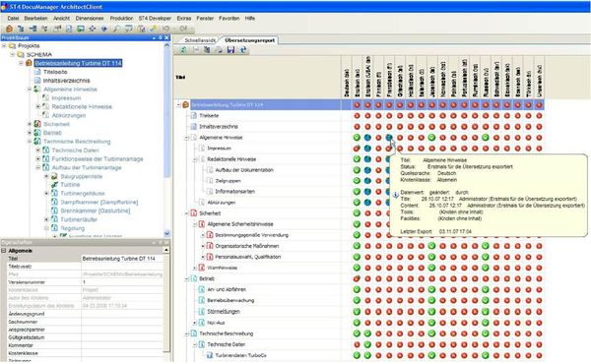Click the Englisch (USA) column header
The width and height of the screenshot is (591, 364).
tap(367, 77)
